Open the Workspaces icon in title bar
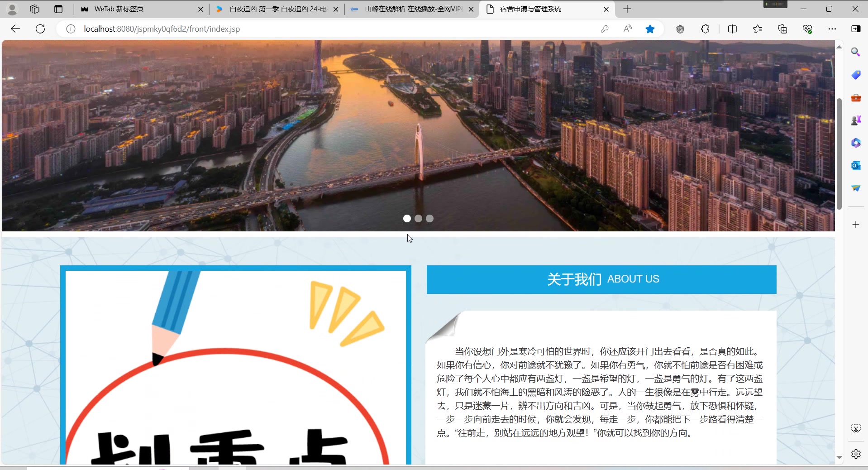 [34, 9]
